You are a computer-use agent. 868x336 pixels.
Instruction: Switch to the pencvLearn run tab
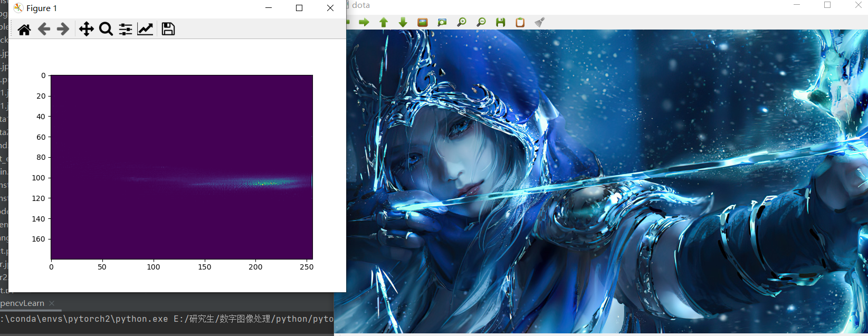tap(22, 303)
